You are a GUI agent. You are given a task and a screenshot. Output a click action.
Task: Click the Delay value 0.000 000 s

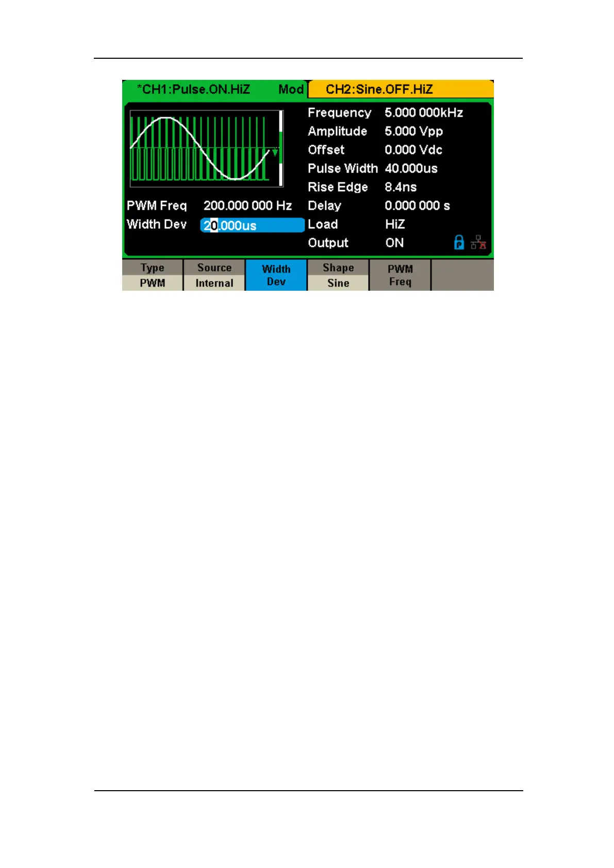(417, 206)
